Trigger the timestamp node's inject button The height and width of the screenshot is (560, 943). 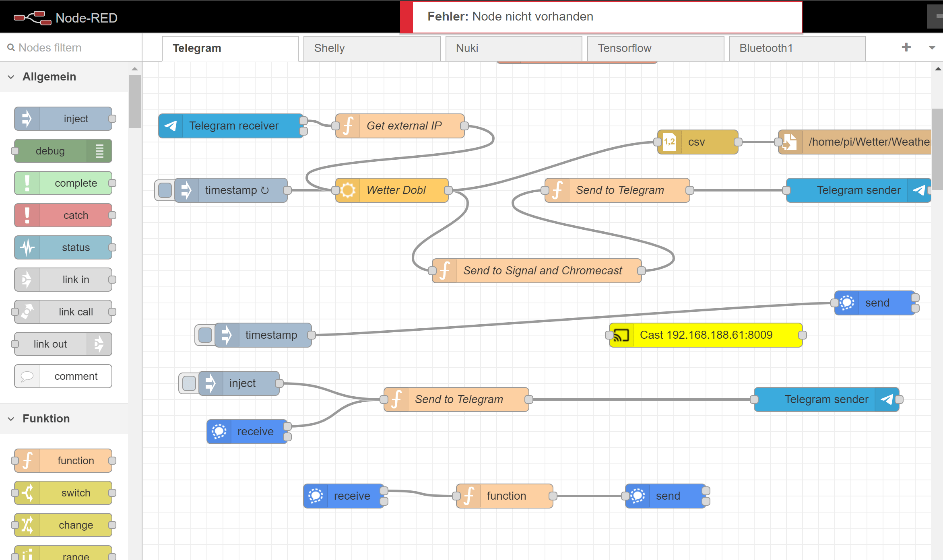tap(164, 190)
